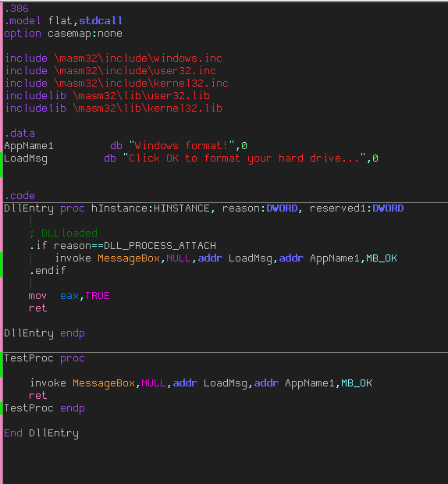The width and height of the screenshot is (448, 484).
Task: Click the .386 directive line
Action: tap(16, 9)
